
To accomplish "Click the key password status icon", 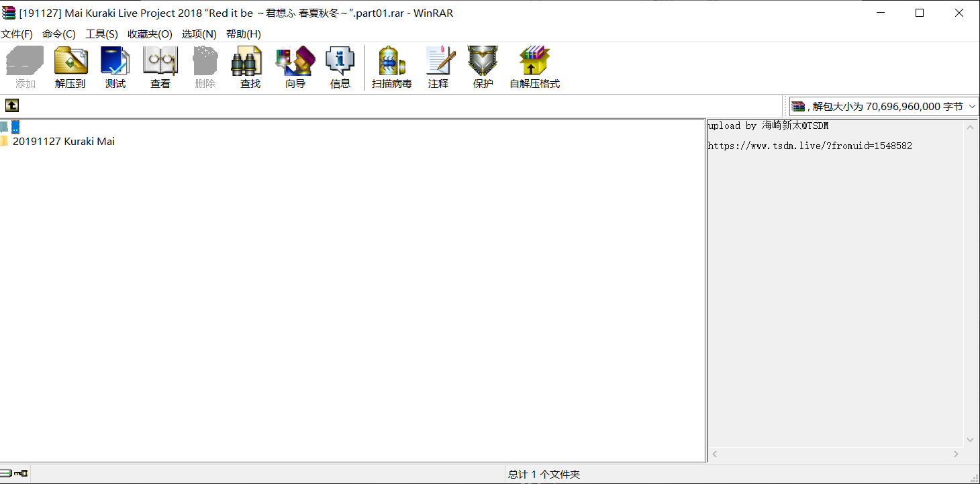I will pyautogui.click(x=21, y=473).
